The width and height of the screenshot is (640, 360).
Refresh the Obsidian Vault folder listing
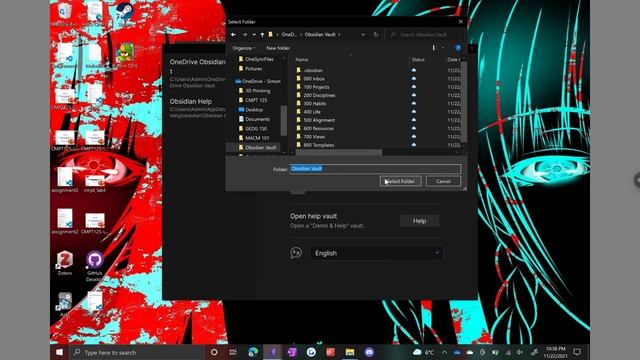tap(376, 35)
